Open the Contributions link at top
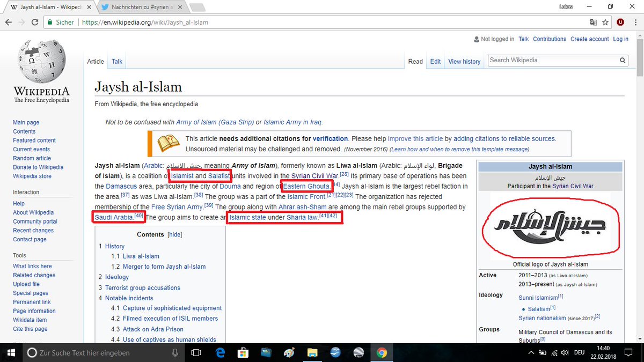 [550, 39]
